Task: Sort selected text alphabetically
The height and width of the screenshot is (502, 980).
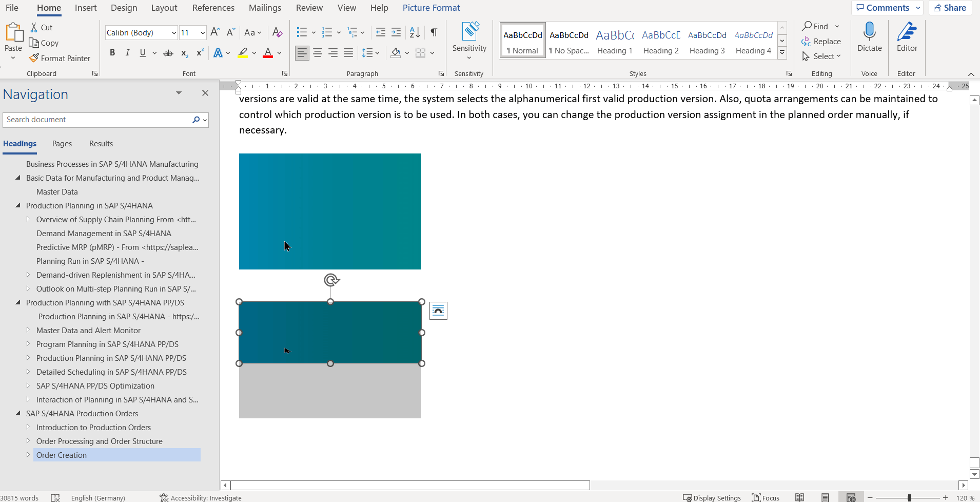Action: coord(415,32)
